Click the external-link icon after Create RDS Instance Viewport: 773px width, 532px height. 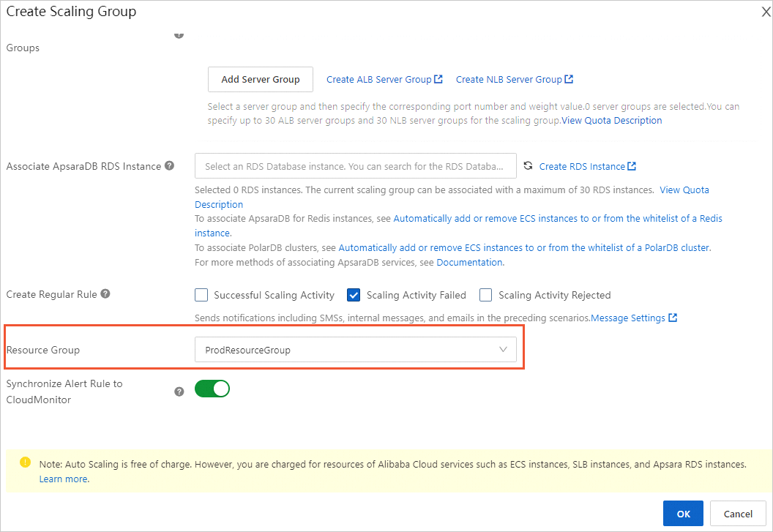632,166
